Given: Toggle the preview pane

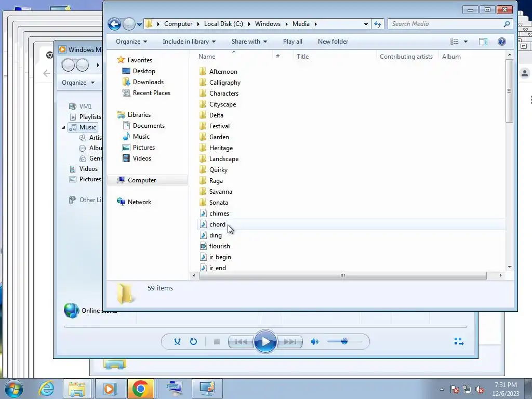Looking at the screenshot, I should click(x=483, y=42).
